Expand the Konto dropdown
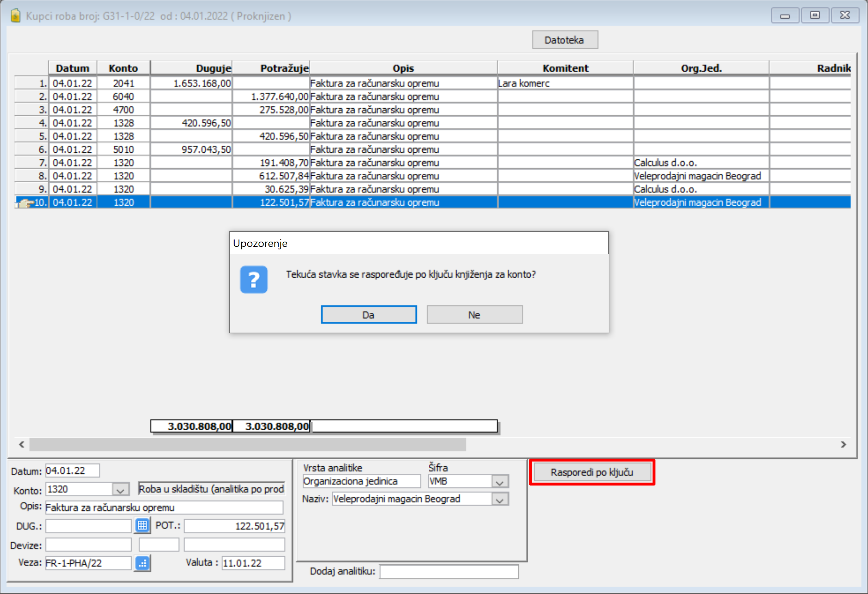Image resolution: width=868 pixels, height=594 pixels. click(x=120, y=490)
